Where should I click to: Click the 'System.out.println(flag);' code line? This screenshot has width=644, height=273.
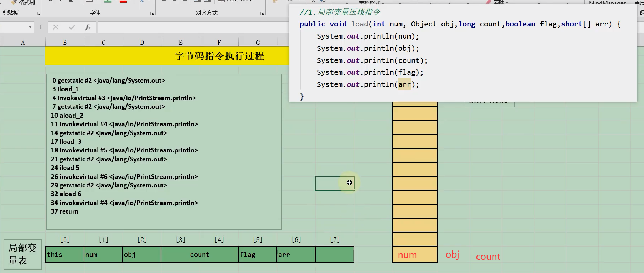pos(370,72)
